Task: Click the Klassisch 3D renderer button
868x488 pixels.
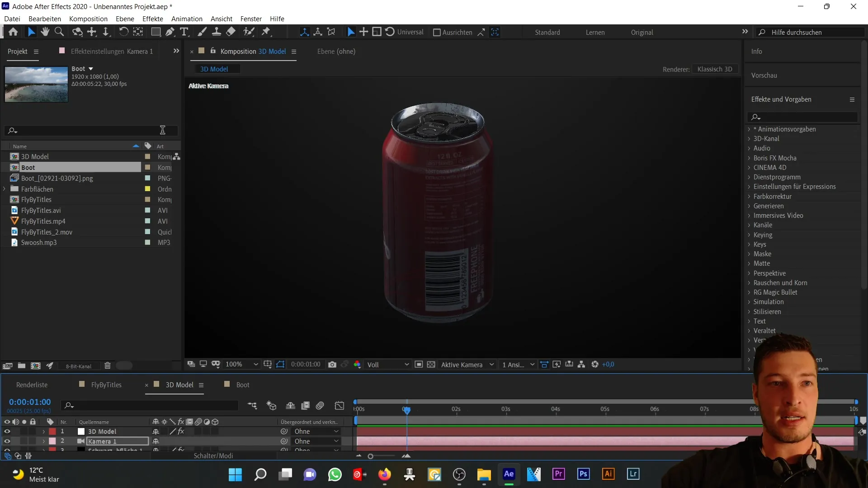Action: [x=715, y=69]
